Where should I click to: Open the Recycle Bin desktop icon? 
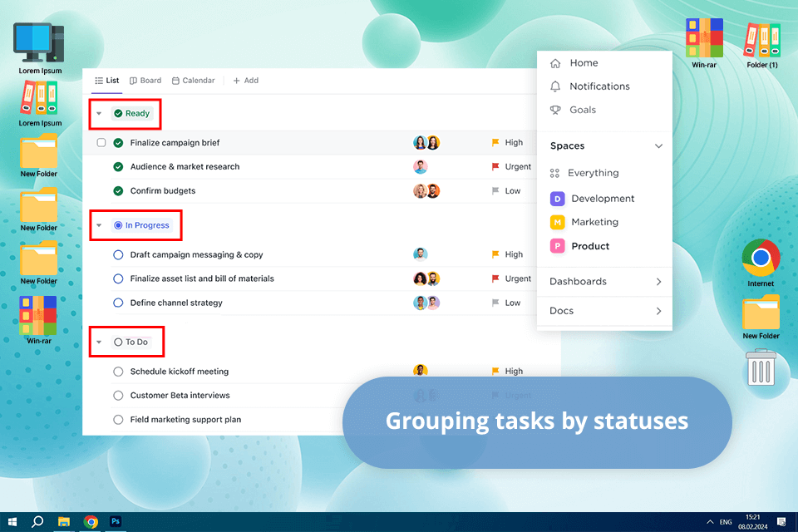761,367
